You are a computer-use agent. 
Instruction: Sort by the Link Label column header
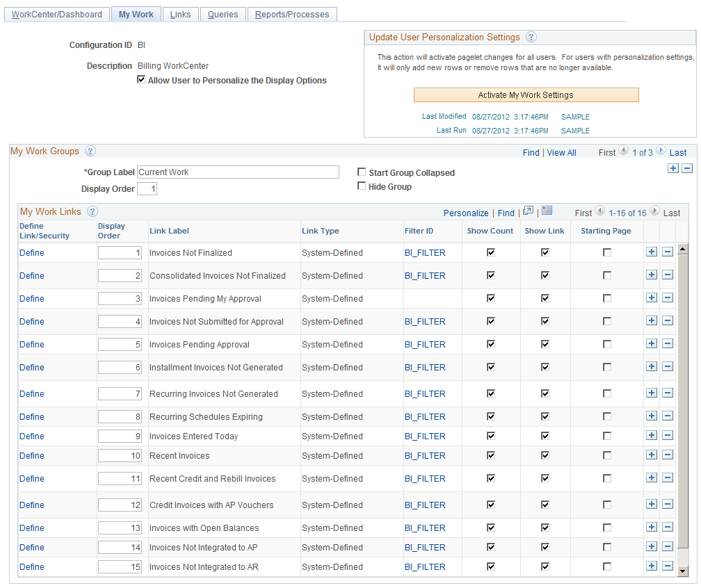pyautogui.click(x=169, y=231)
